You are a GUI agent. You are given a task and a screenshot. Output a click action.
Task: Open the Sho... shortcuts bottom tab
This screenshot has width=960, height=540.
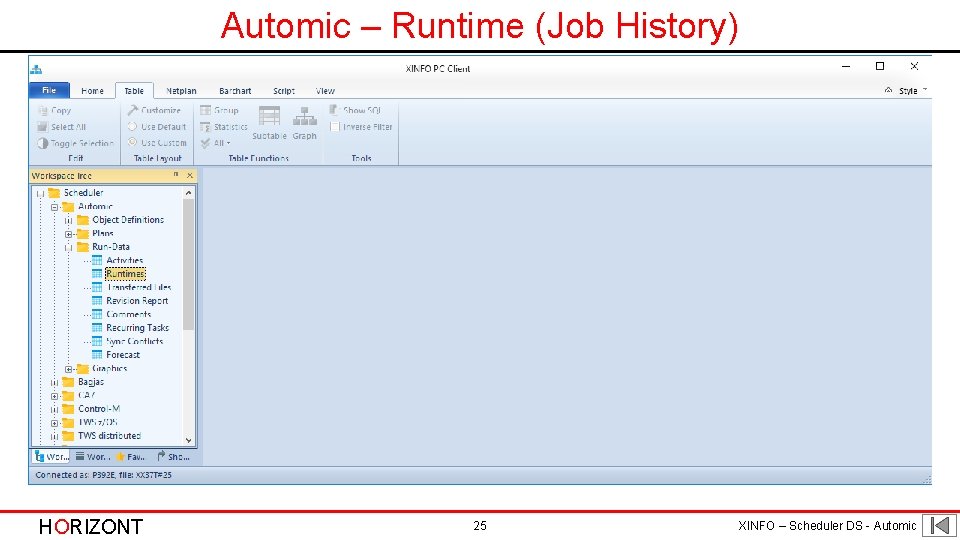click(x=173, y=457)
